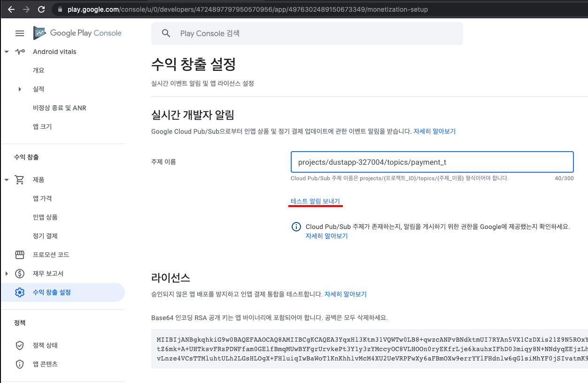
Task: Click the Play Console 검색 search box
Action: [307, 33]
